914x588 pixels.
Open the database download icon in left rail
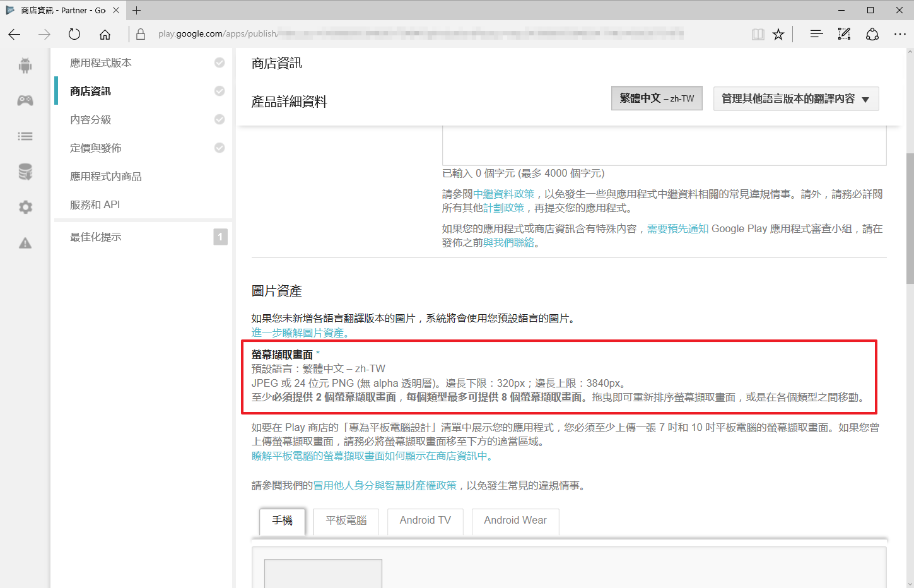25,172
